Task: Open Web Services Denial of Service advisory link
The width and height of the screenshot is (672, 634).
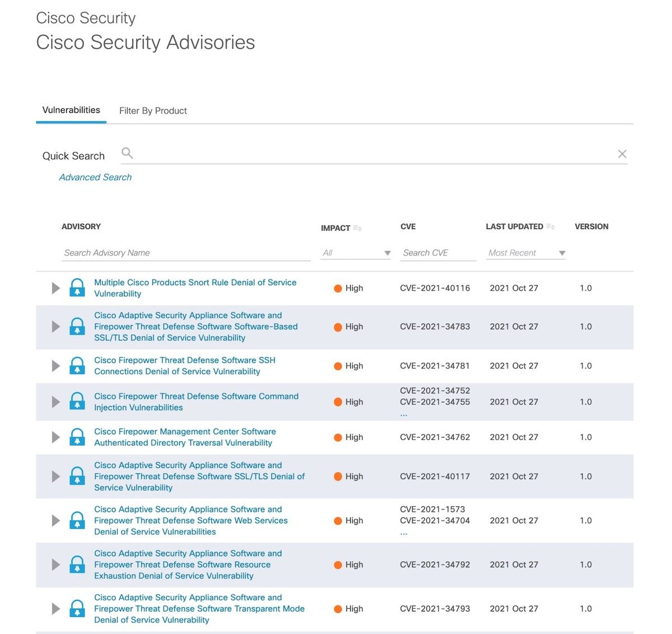Action: click(191, 520)
